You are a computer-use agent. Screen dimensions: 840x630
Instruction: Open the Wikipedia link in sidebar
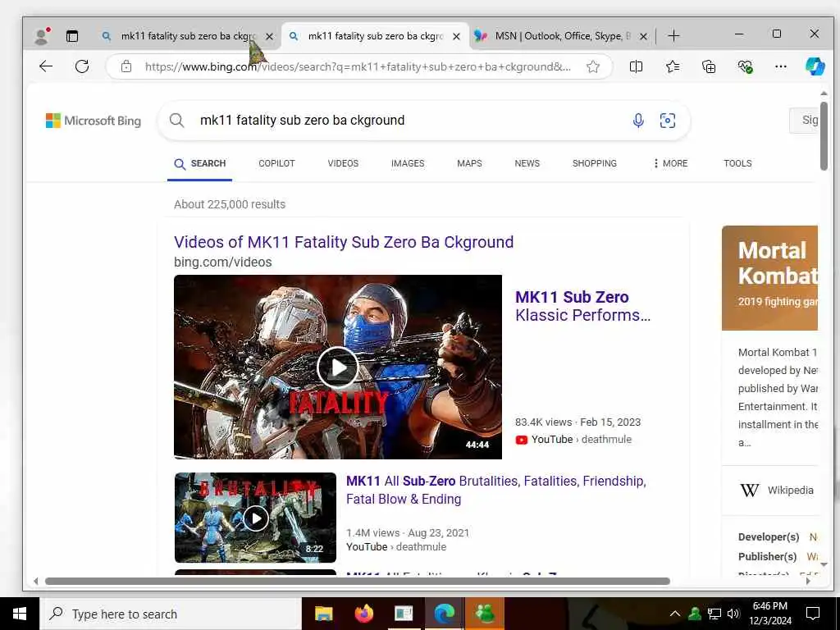click(x=776, y=491)
